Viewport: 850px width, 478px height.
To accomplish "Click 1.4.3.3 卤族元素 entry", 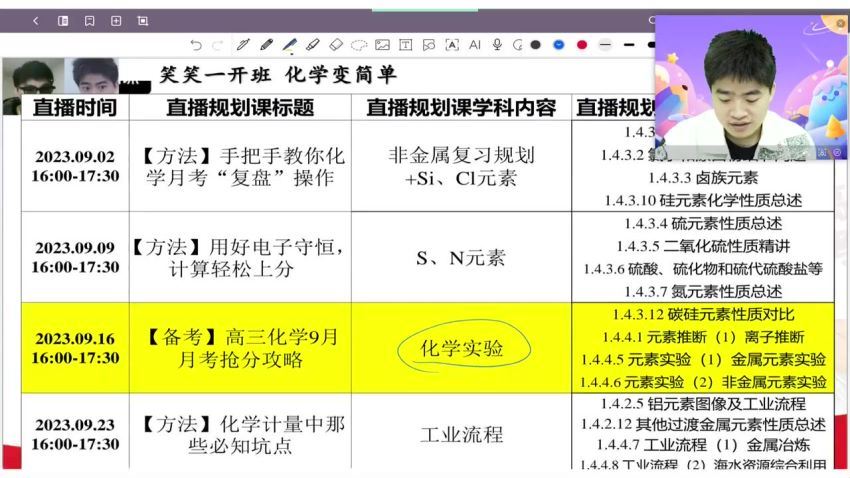I will point(703,178).
